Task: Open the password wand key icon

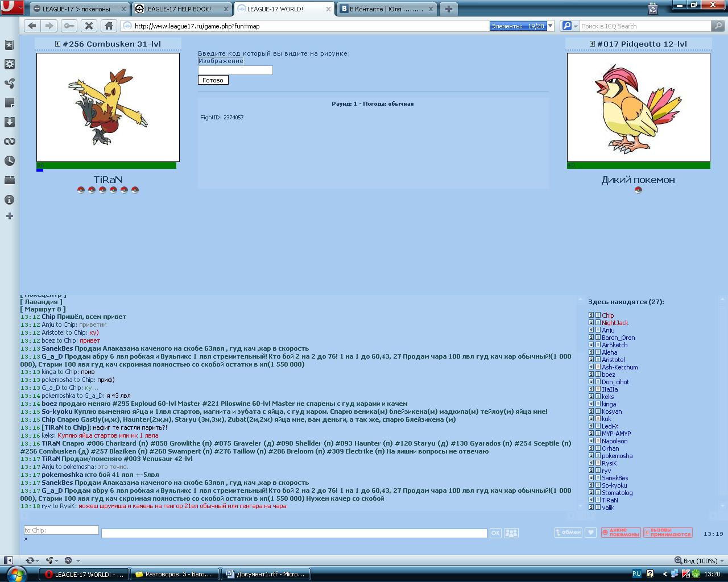Action: [x=69, y=26]
